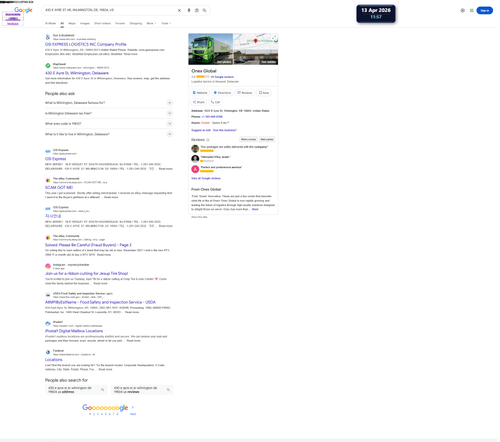Click the Instagram result favicon
Viewport: 500px width, 442px height.
pos(48,266)
